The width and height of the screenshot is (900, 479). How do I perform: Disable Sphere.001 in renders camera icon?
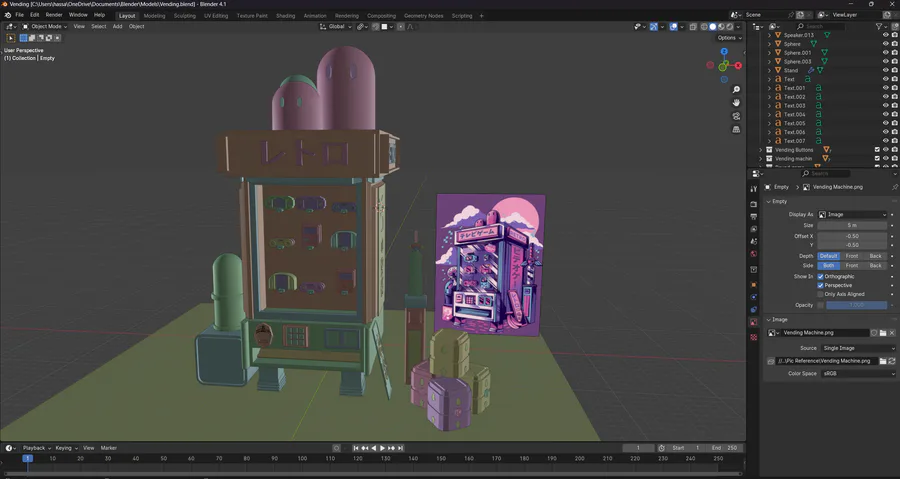click(894, 53)
